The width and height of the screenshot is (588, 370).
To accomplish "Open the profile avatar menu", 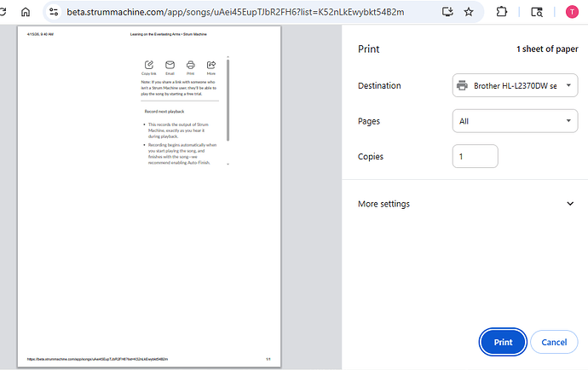I will click(570, 13).
